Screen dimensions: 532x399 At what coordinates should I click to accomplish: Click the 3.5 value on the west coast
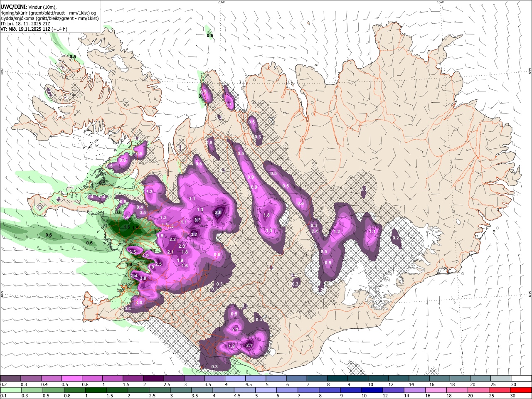133,252
